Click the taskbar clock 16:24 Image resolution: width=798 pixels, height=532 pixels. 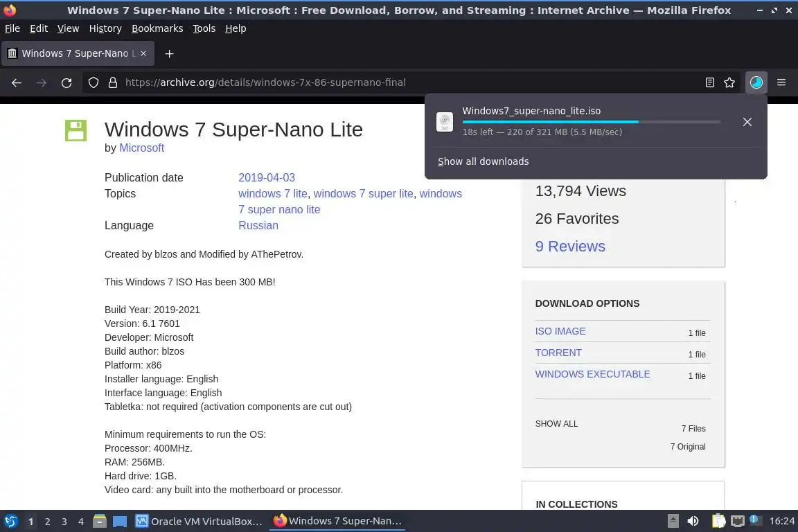[x=781, y=521]
